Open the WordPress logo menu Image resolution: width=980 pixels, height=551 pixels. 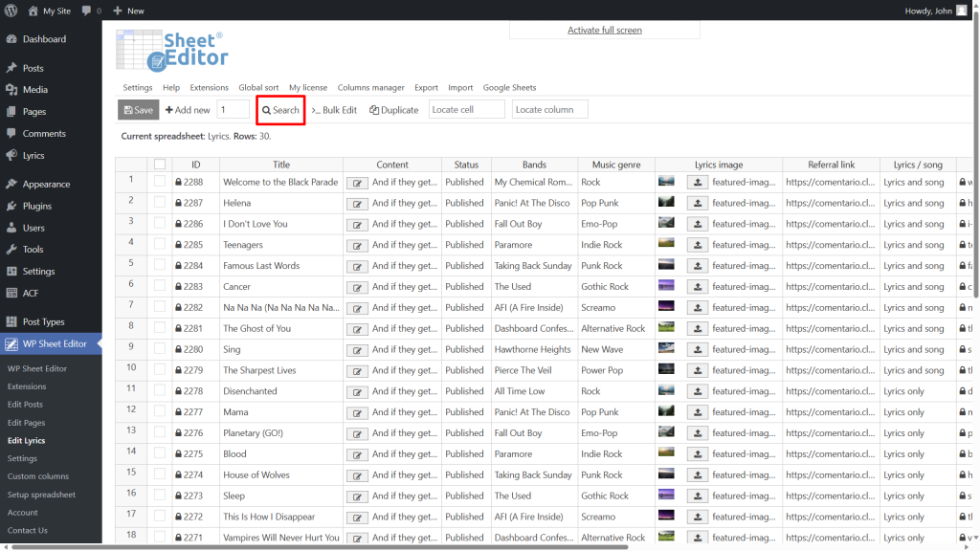pyautogui.click(x=11, y=11)
